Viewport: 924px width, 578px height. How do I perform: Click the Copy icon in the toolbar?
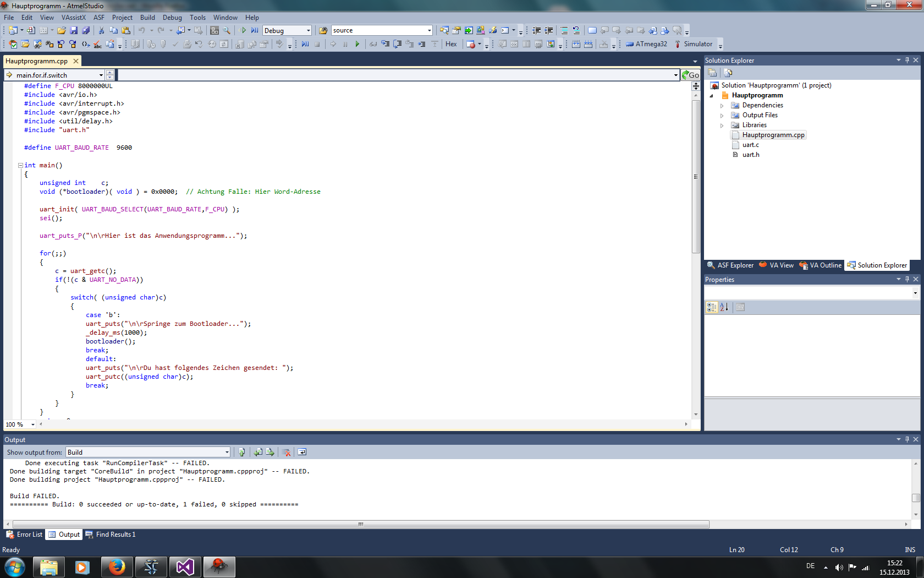tap(114, 30)
